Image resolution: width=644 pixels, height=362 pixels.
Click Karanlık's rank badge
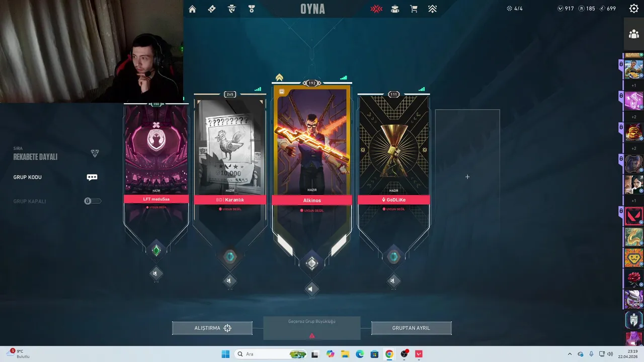point(230,257)
